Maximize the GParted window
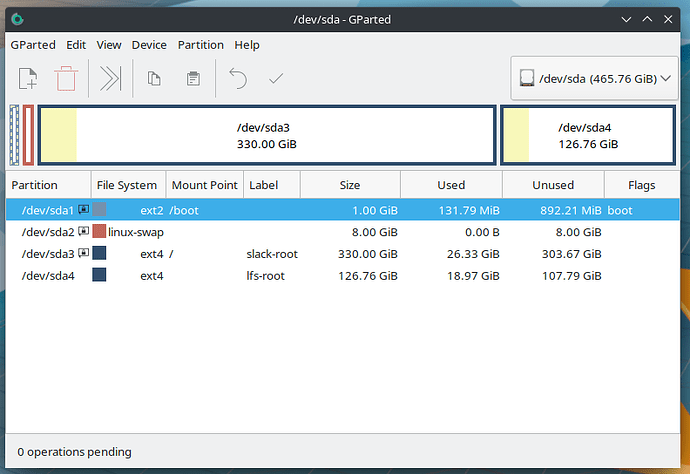 point(647,19)
